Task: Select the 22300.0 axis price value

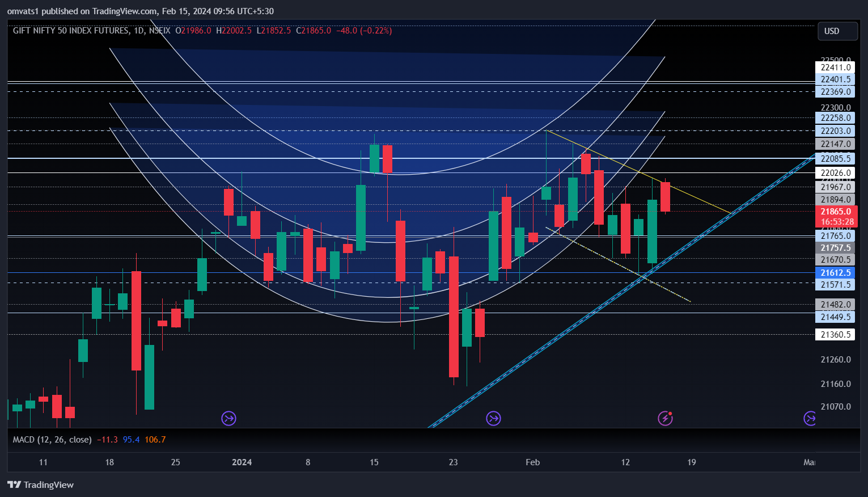Action: [x=836, y=108]
